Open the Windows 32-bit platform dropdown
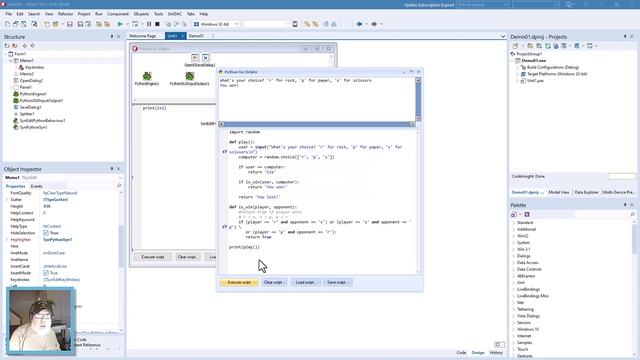Image resolution: width=640 pixels, height=360 pixels. [236, 24]
